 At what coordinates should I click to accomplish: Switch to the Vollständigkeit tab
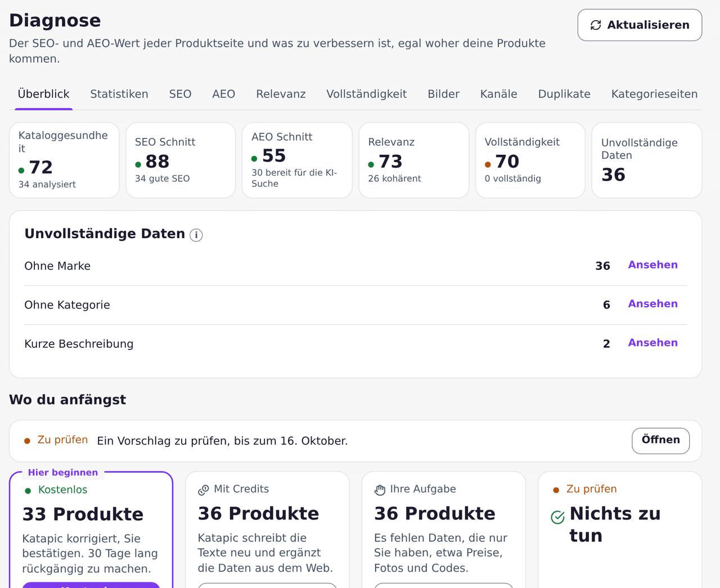click(367, 94)
